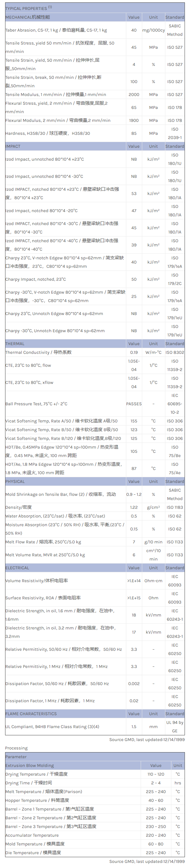Image resolution: width=187 pixels, height=868 pixels.
Task: Click the IMPACT section header
Action: tap(13, 146)
